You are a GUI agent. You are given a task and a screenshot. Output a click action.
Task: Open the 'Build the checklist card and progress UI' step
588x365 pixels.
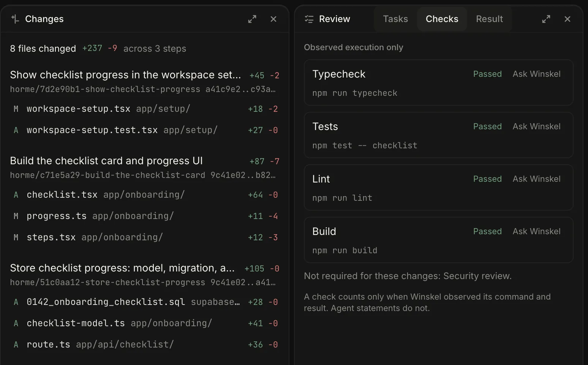coord(106,161)
